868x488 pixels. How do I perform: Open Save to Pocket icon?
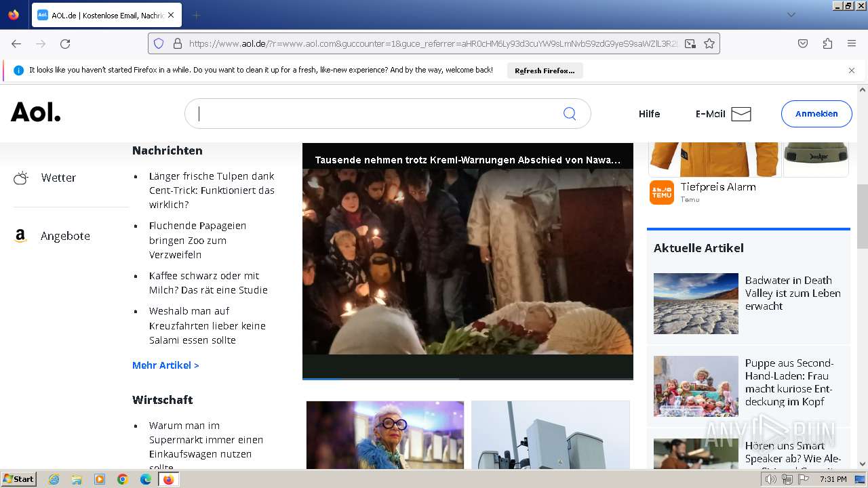coord(803,43)
